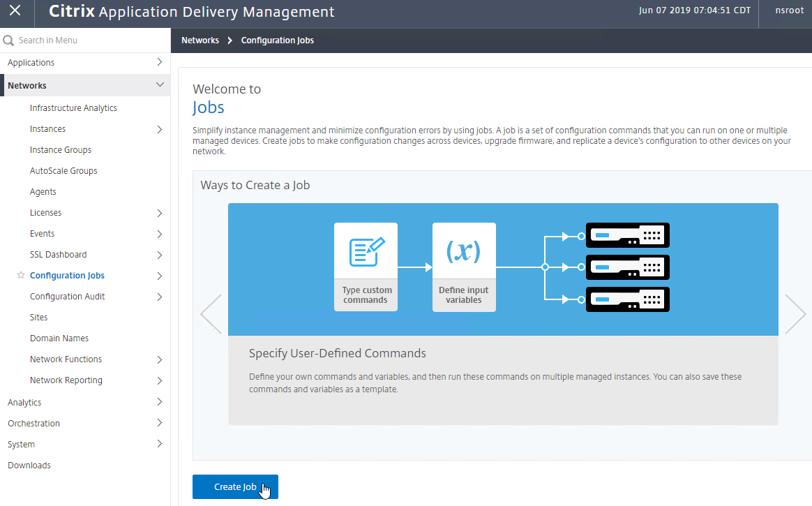The width and height of the screenshot is (812, 506).
Task: Expand the Licenses submenu arrow
Action: click(160, 214)
